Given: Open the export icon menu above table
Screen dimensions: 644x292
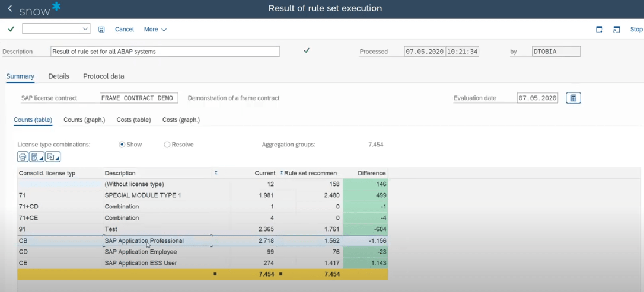Looking at the screenshot, I should (x=53, y=157).
